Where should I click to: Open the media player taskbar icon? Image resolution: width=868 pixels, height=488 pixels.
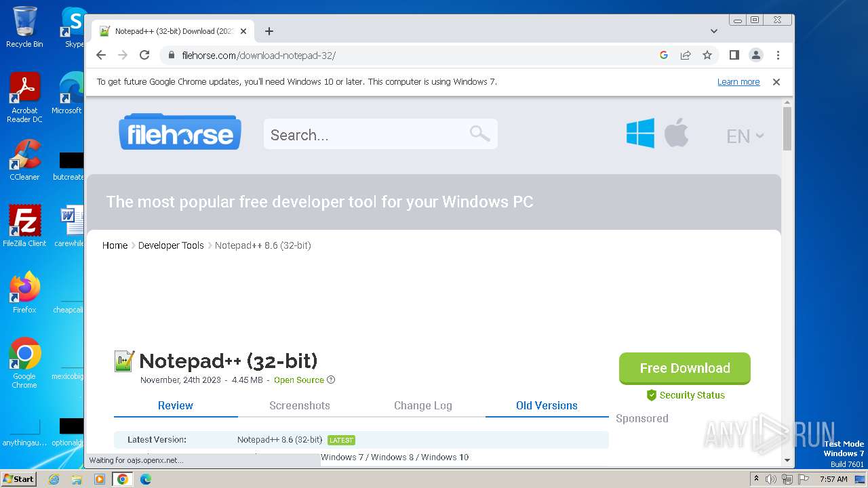tap(100, 479)
